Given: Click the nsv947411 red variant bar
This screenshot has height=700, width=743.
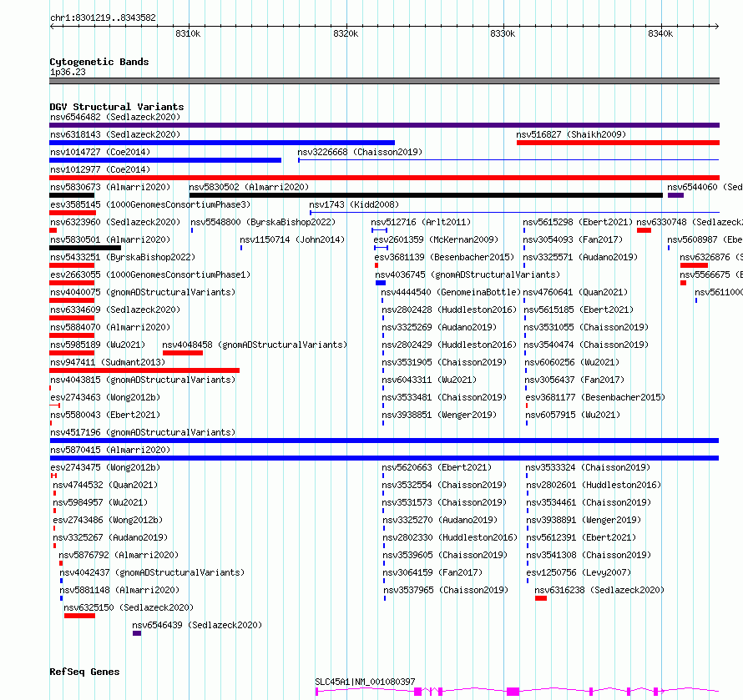Looking at the screenshot, I should point(144,370).
